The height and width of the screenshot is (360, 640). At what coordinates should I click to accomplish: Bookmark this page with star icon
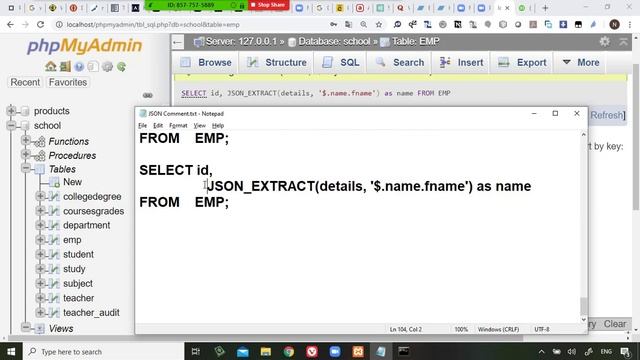[379, 24]
